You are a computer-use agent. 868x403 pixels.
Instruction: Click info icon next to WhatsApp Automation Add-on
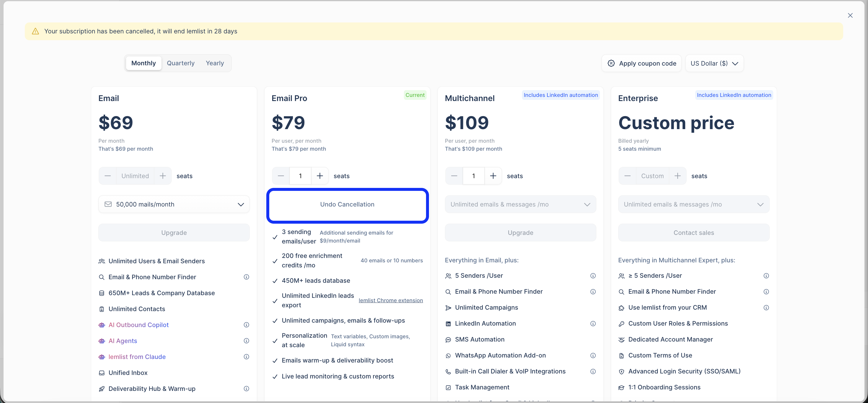pos(593,355)
